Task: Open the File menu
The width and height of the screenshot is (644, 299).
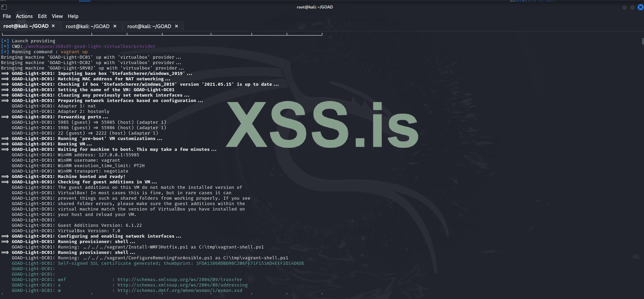Action: click(7, 16)
